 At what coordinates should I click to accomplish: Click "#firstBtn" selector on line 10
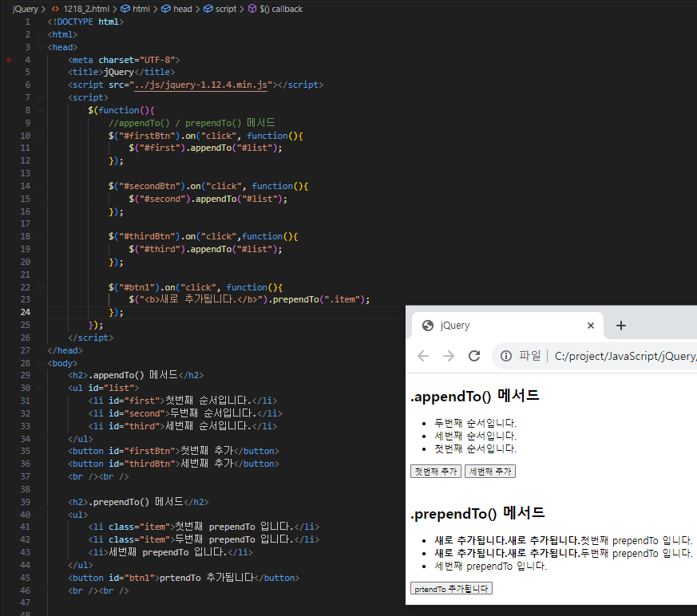click(149, 136)
